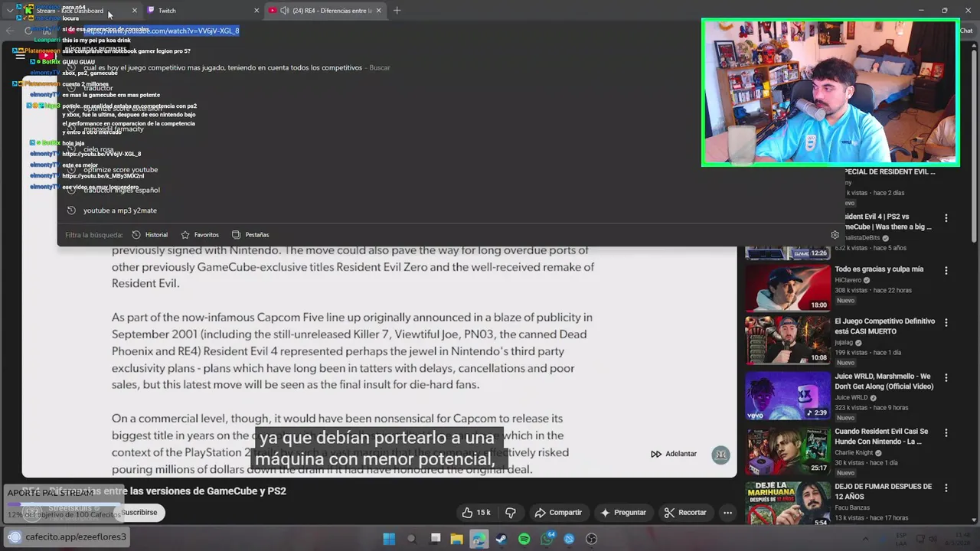Click the Adelantar skip button on video
Image resolution: width=980 pixels, height=551 pixels.
(x=674, y=454)
